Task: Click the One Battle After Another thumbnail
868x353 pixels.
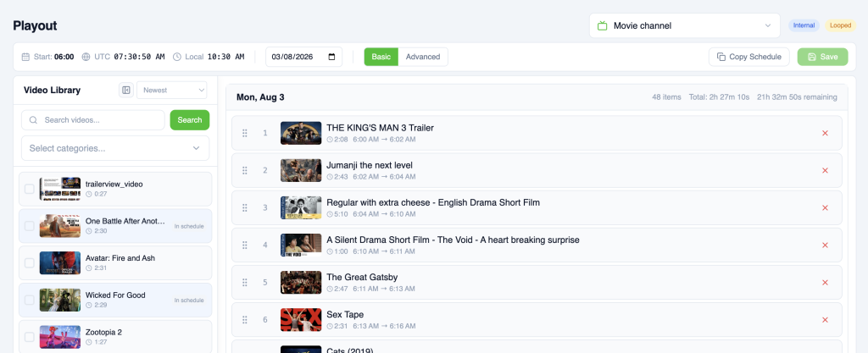Action: 60,226
